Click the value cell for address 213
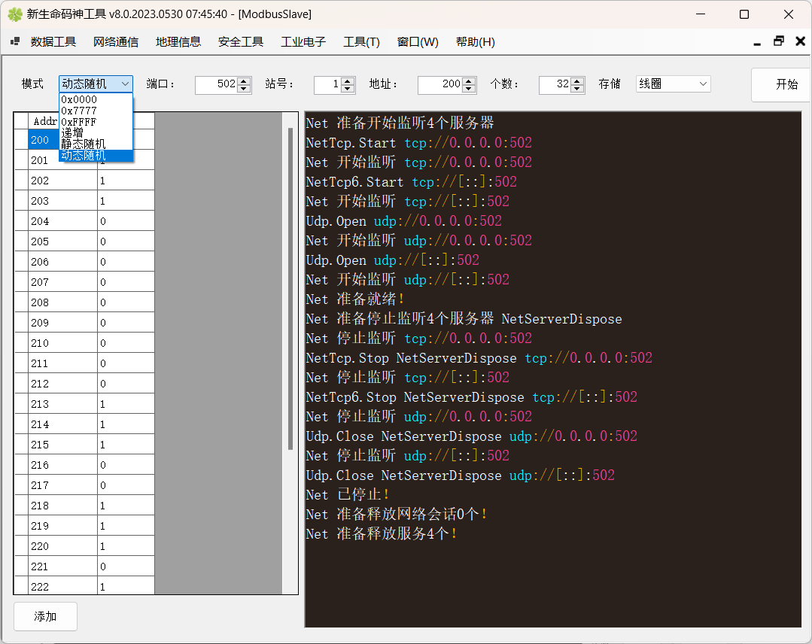The height and width of the screenshot is (644, 812). 126,404
